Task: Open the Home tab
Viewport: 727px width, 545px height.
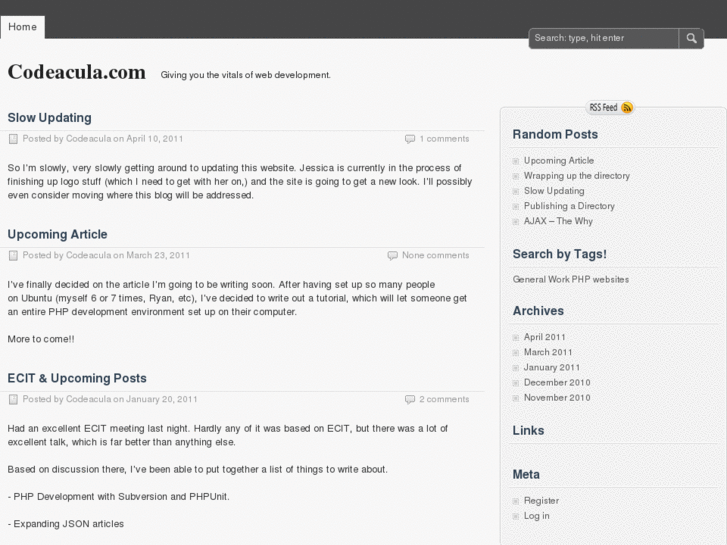Action: pyautogui.click(x=22, y=27)
